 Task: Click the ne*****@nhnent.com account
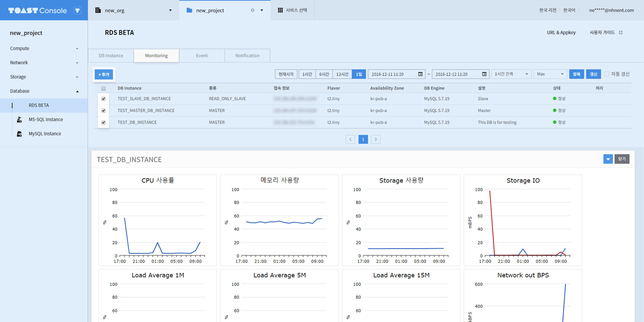pyautogui.click(x=611, y=10)
